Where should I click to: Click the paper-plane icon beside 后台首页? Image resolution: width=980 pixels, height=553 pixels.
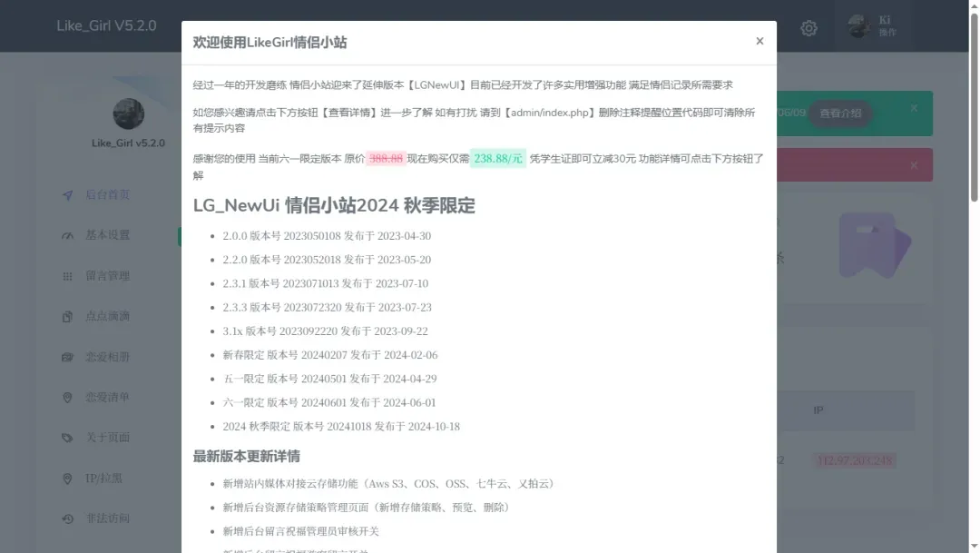click(68, 195)
